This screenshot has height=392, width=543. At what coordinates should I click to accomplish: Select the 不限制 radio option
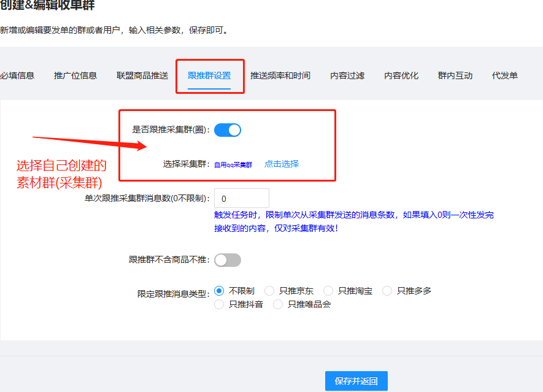coord(219,291)
